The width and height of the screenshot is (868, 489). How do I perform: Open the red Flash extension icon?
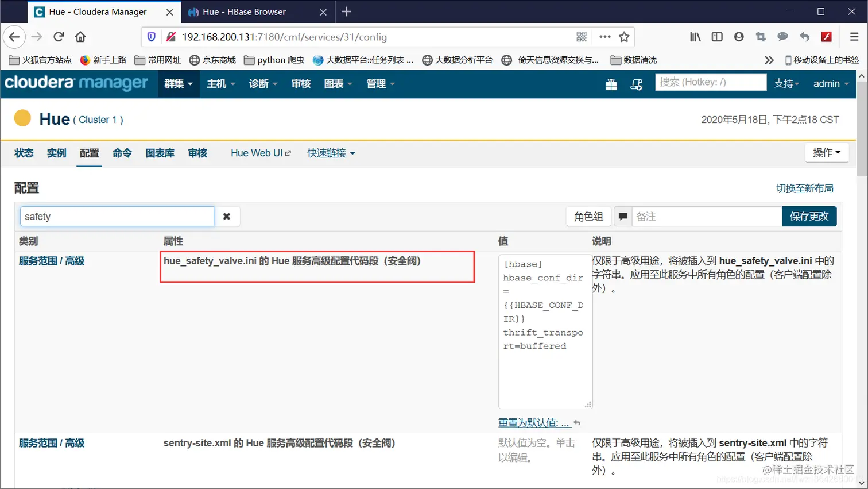(827, 37)
